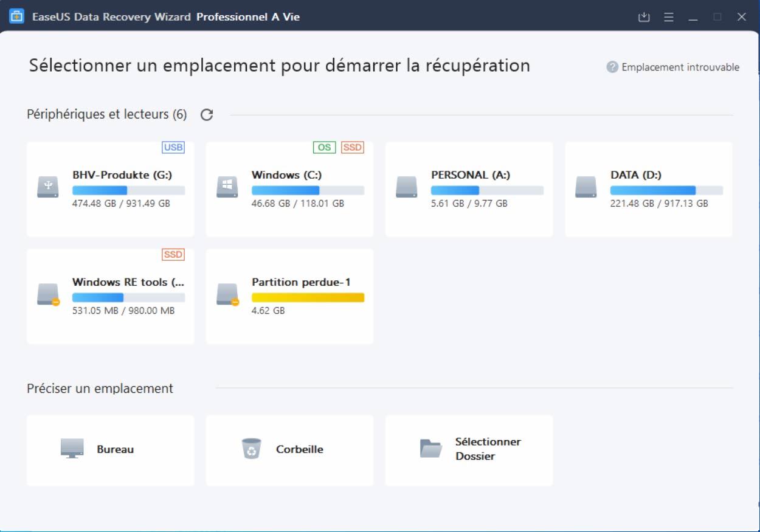This screenshot has height=532, width=760.
Task: Click the 531.05 MB / 980.00 MB text
Action: coord(123,311)
